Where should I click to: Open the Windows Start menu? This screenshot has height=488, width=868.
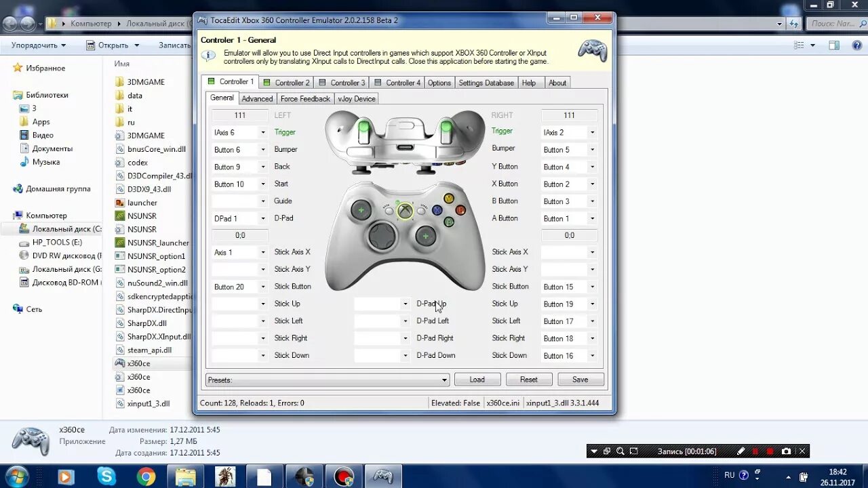[16, 476]
